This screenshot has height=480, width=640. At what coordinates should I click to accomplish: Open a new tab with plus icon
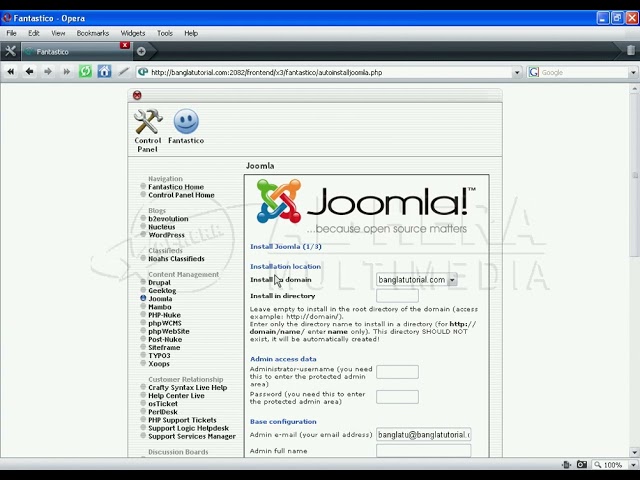pyautogui.click(x=141, y=51)
